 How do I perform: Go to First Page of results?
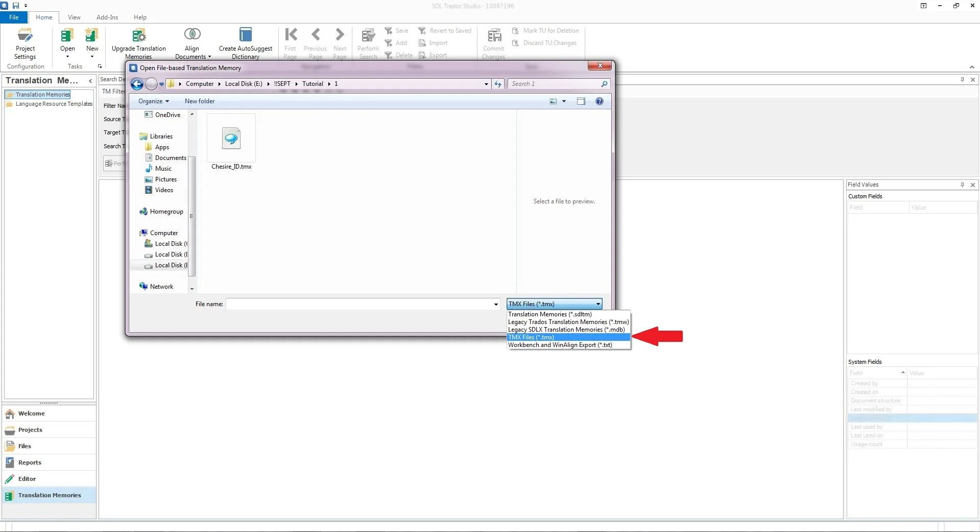point(291,44)
